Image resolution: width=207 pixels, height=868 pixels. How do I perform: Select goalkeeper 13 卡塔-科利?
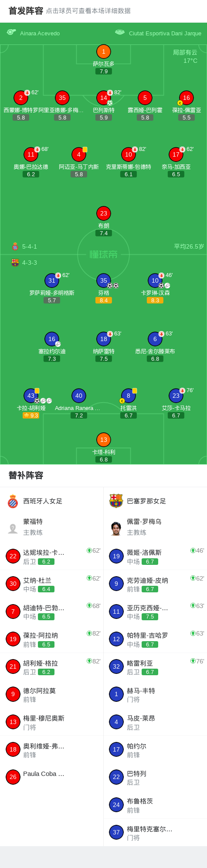pos(104,440)
